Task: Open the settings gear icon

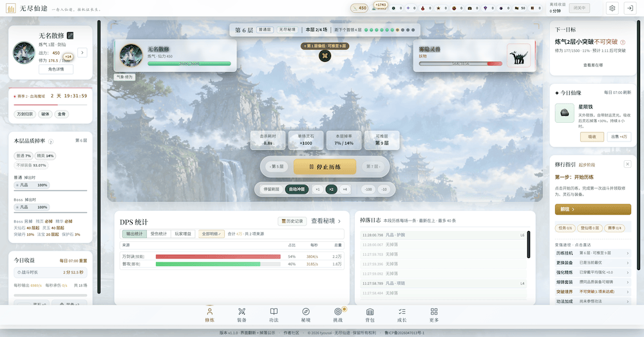Action: click(x=612, y=8)
